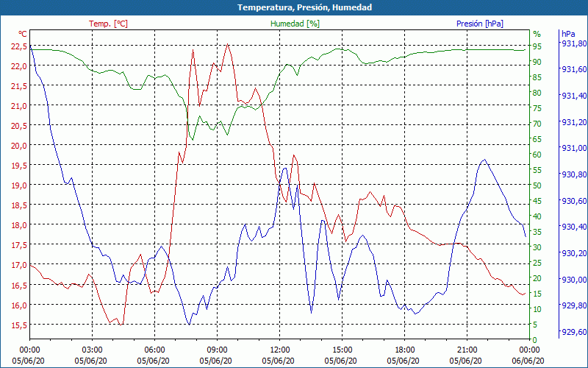588x368 pixels.
Task: Choose the 21:00 time axis label
Action: coord(467,350)
